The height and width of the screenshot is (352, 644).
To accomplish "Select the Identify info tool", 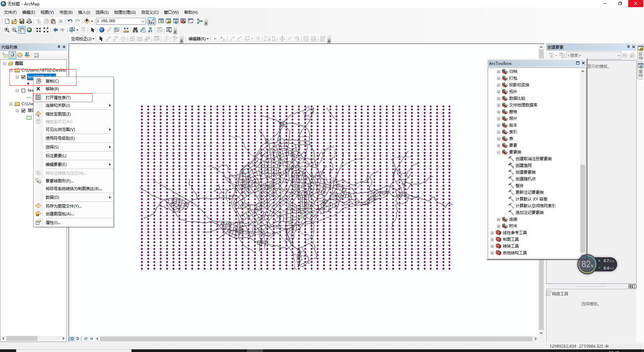I will (102, 30).
